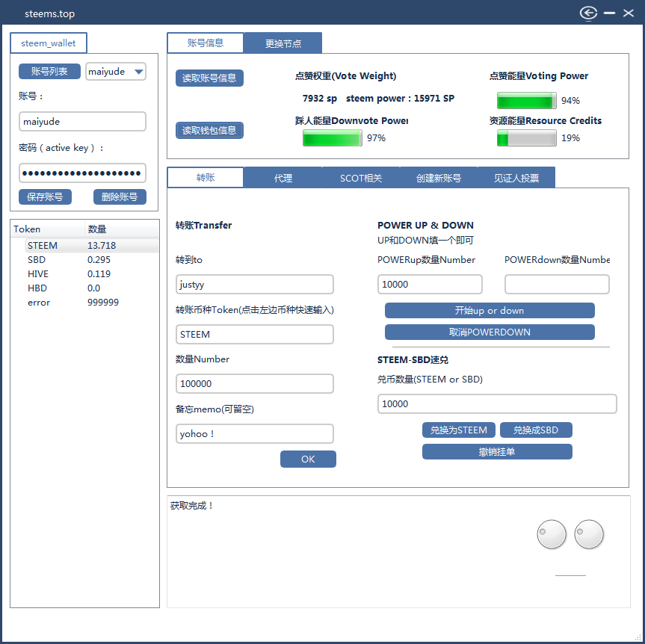Click the left round knob in log panel

tap(552, 534)
